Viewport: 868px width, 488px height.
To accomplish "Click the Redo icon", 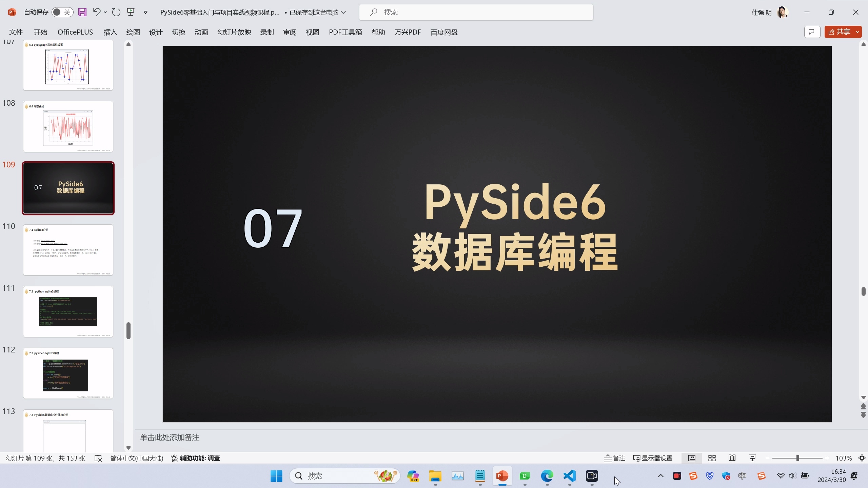I will tap(116, 12).
